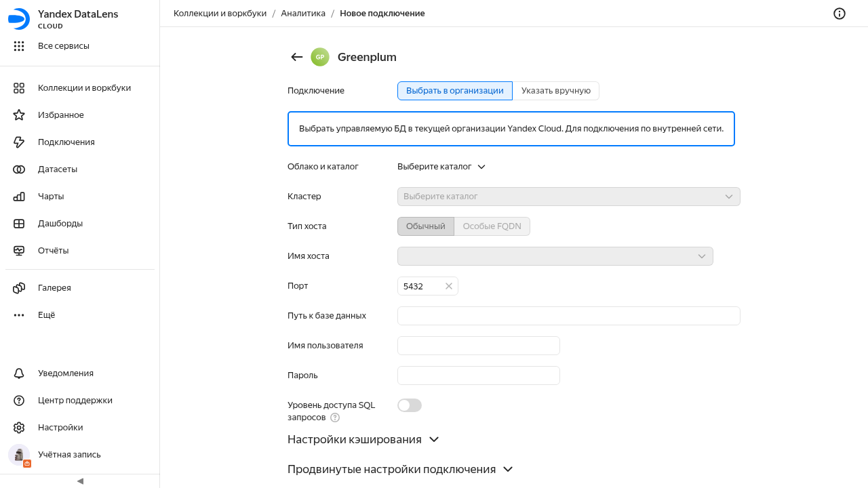This screenshot has height=488, width=868.
Task: Click the Yandex DataLens logo
Action: pyautogui.click(x=19, y=19)
